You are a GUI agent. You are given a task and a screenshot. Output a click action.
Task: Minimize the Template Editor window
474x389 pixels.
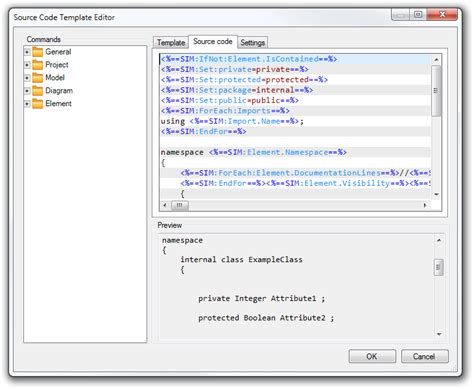pyautogui.click(x=401, y=15)
